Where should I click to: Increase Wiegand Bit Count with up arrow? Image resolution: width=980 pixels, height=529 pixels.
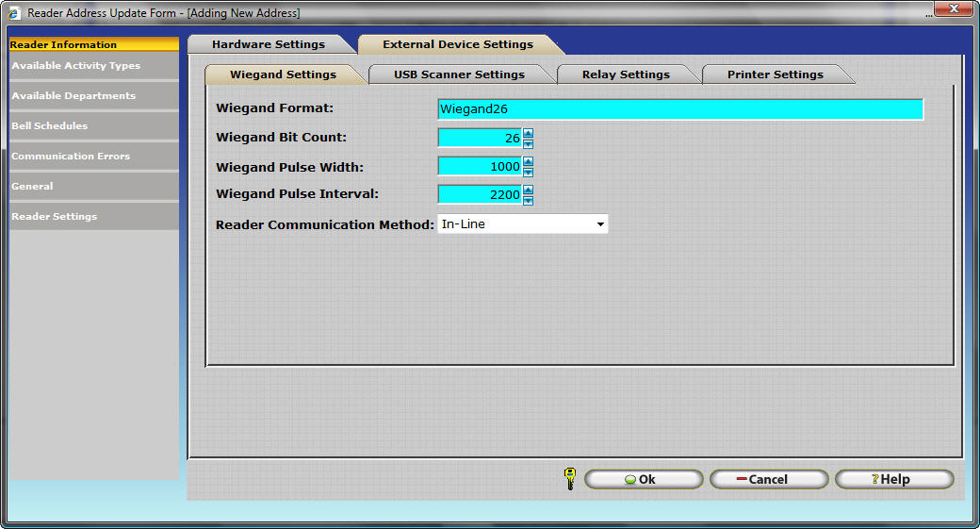[x=528, y=133]
